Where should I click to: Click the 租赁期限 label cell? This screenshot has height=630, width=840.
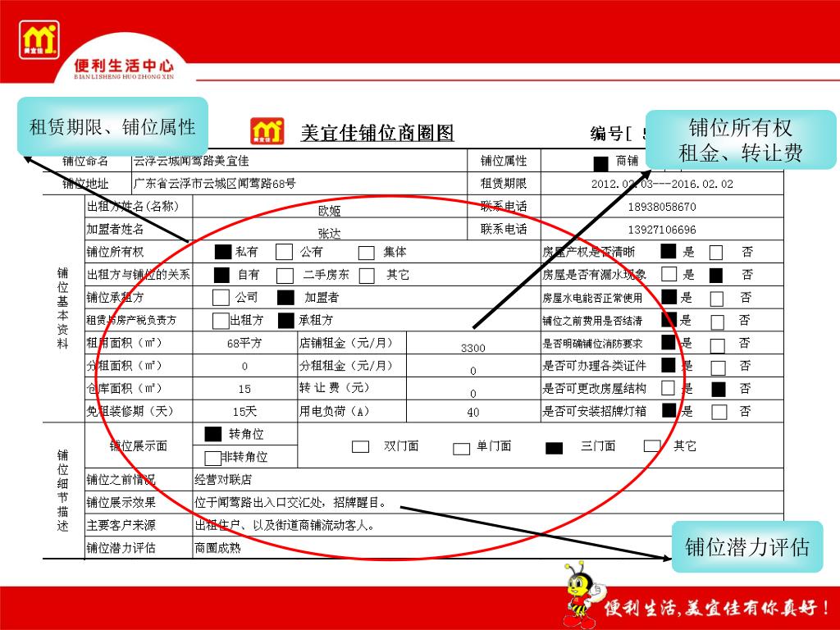click(504, 184)
